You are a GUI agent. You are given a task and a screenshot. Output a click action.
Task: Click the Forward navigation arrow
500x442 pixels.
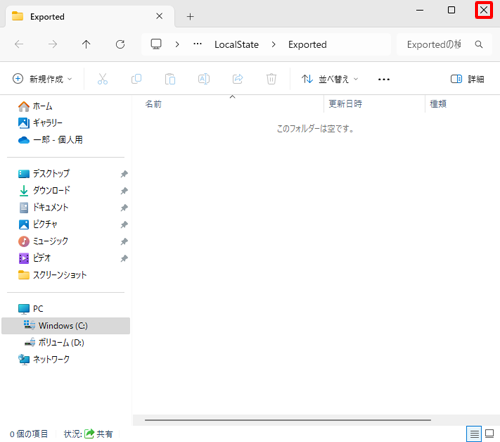53,44
